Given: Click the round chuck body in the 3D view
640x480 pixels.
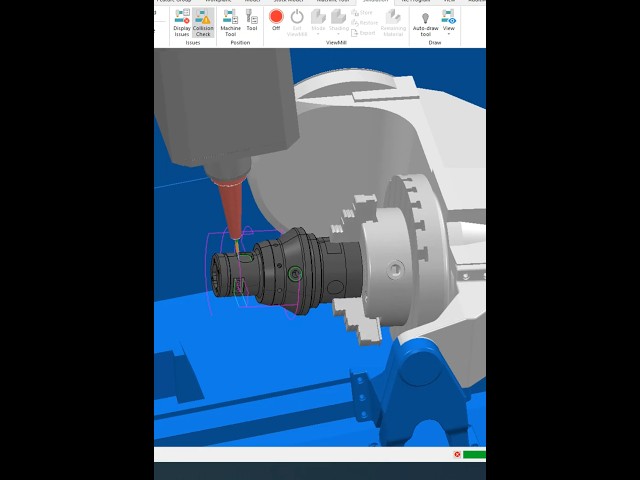Looking at the screenshot, I should [388, 269].
